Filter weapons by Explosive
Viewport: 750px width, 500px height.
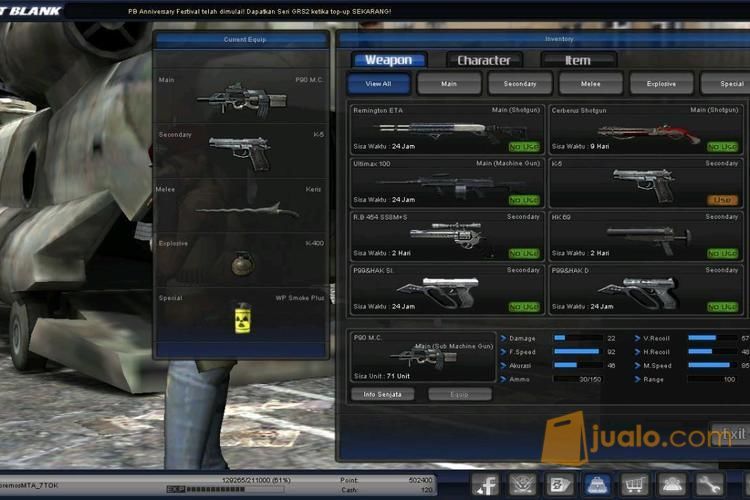point(662,84)
